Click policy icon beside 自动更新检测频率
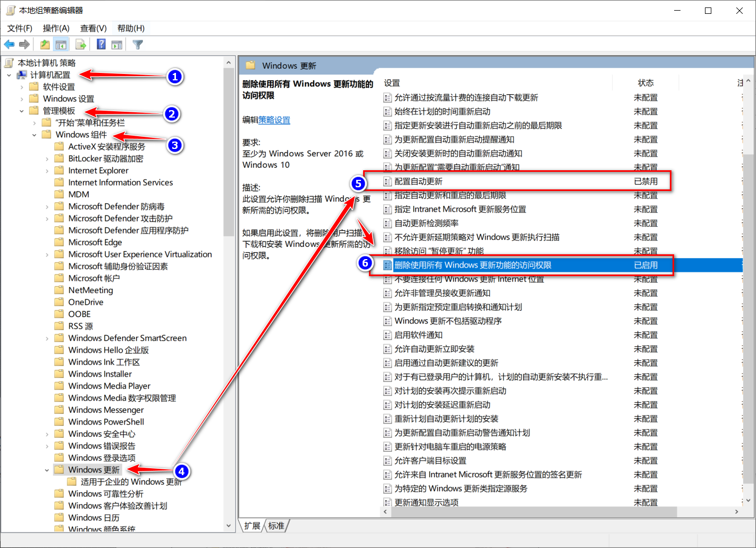The image size is (756, 548). point(388,223)
